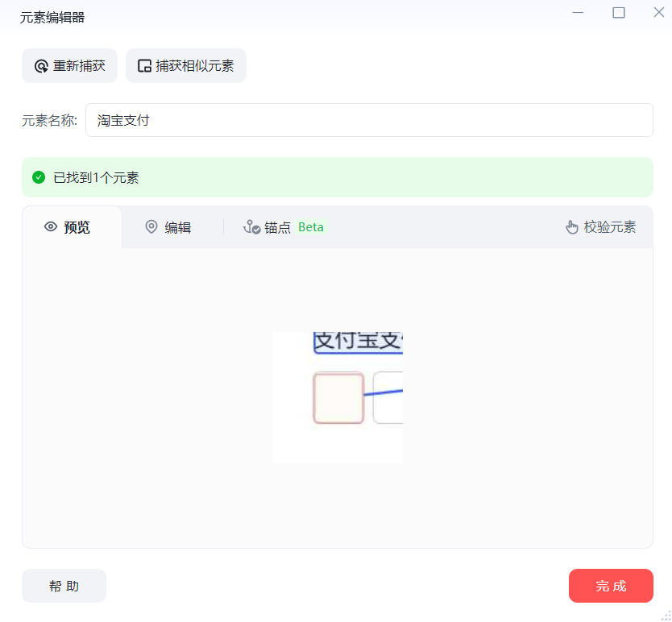Minimize the 元素编辑器 window
Viewport: 672px width, 622px height.
[x=578, y=12]
